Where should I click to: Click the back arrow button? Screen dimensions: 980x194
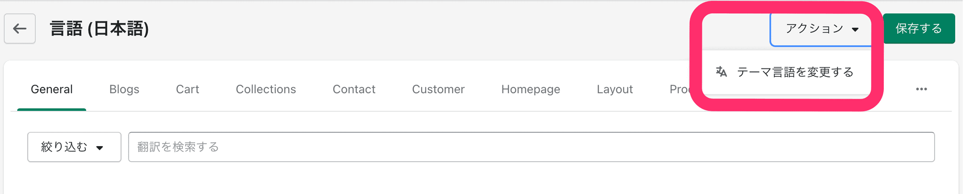tap(20, 29)
